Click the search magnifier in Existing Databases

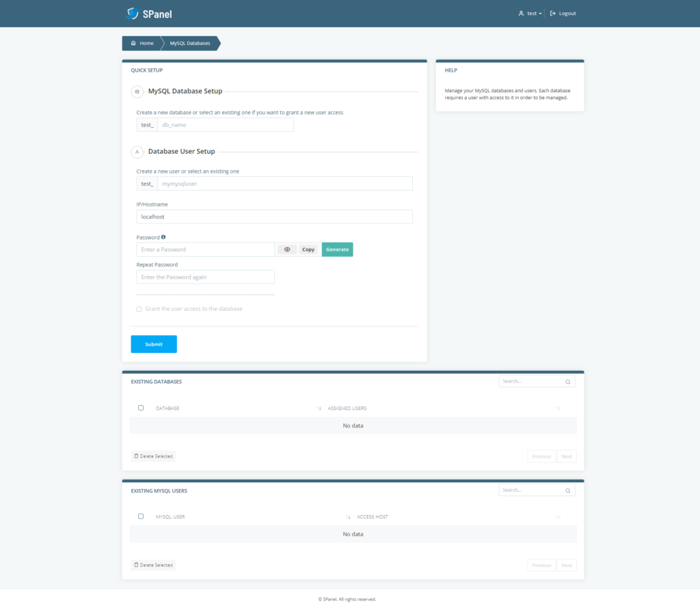tap(567, 381)
